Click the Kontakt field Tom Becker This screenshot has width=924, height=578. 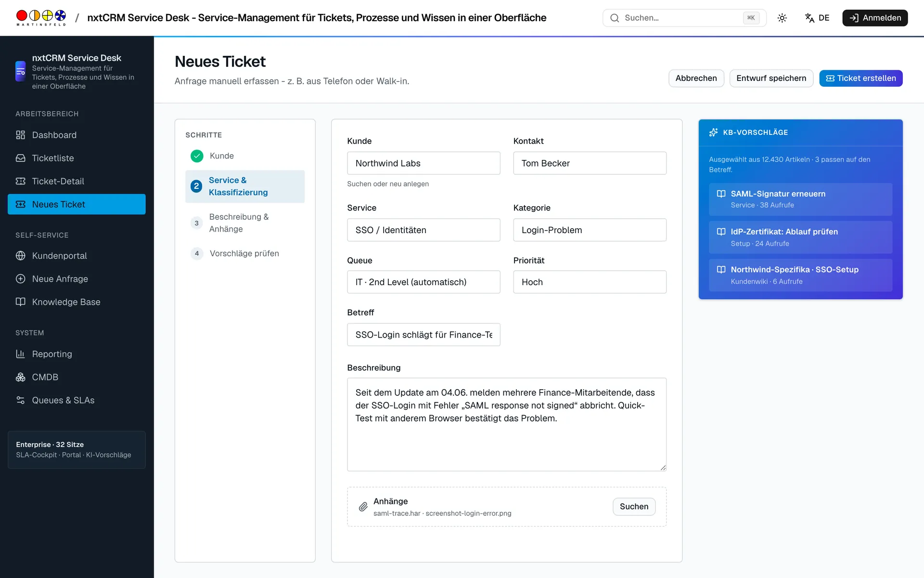point(590,163)
